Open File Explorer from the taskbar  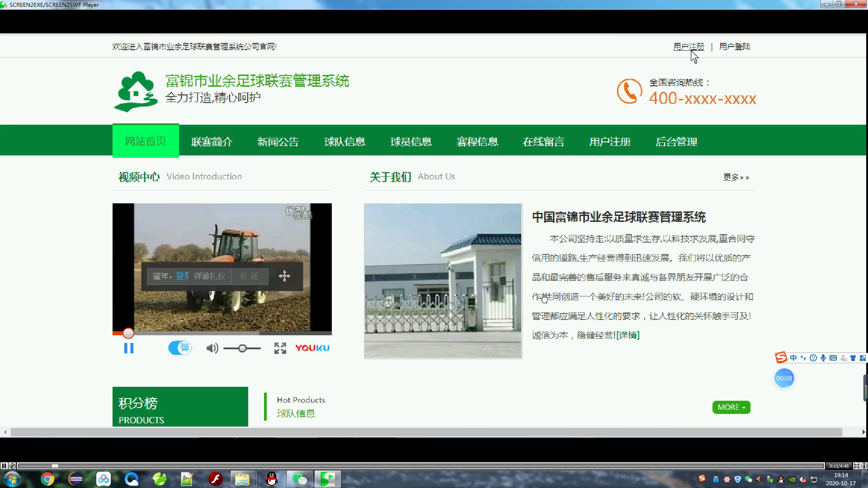[x=242, y=479]
